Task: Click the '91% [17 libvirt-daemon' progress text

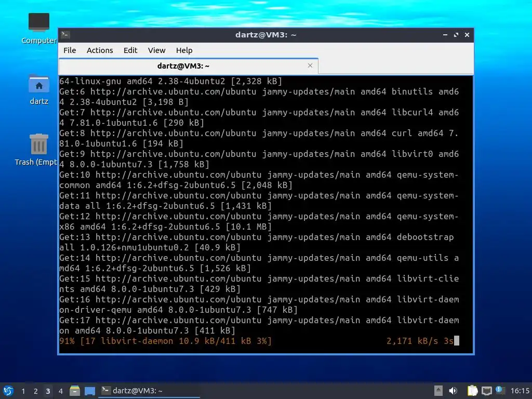Action: pos(116,341)
